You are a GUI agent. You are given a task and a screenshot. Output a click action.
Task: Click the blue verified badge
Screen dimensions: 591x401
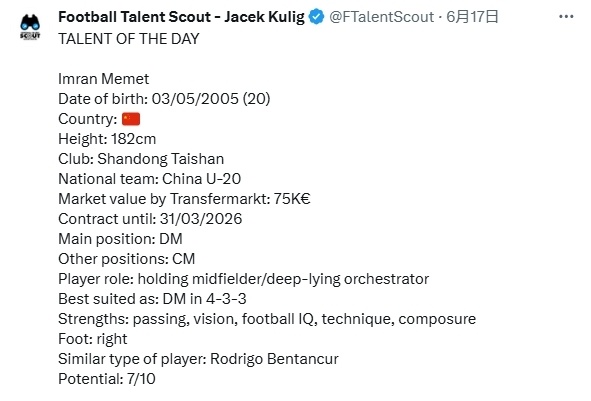(x=316, y=17)
